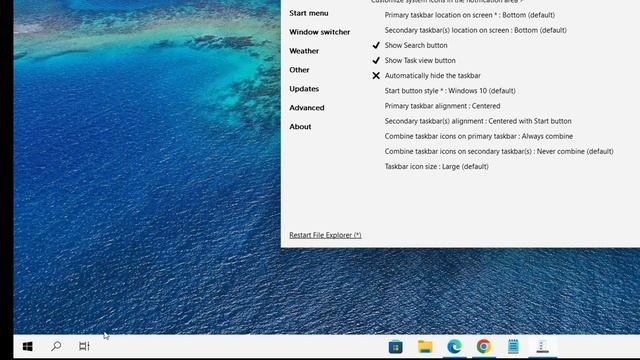Click Restart File Explorer link
The image size is (640, 360).
point(325,235)
